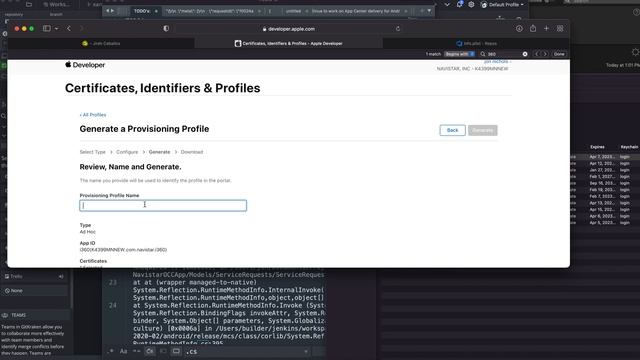Switch to the Info.plist Safari tab
The image size is (640, 360).
[476, 43]
